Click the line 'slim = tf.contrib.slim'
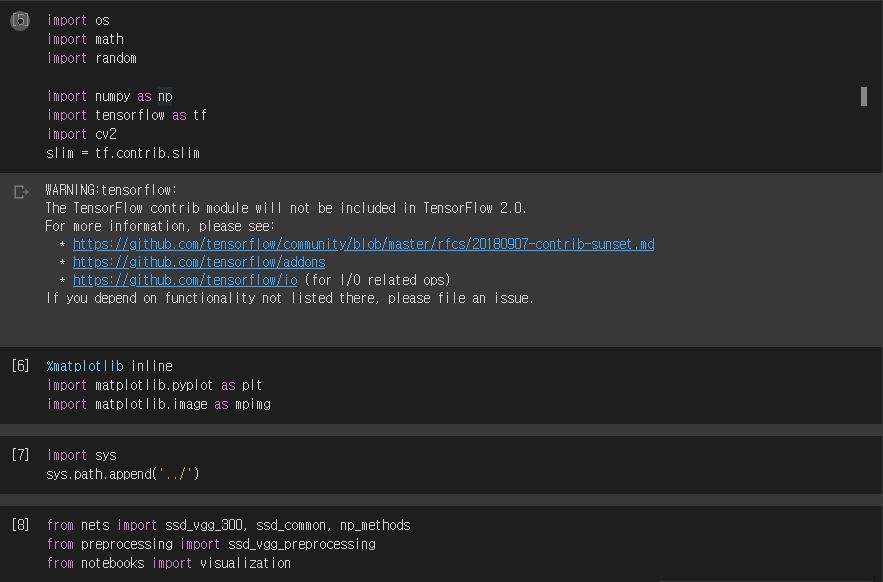The width and height of the screenshot is (883, 582). 123,153
